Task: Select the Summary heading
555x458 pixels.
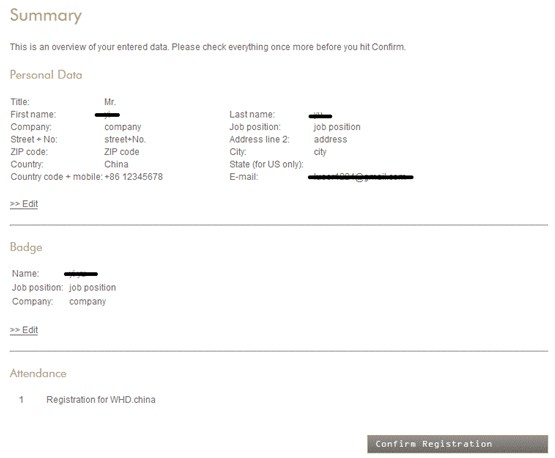Action: pyautogui.click(x=46, y=16)
